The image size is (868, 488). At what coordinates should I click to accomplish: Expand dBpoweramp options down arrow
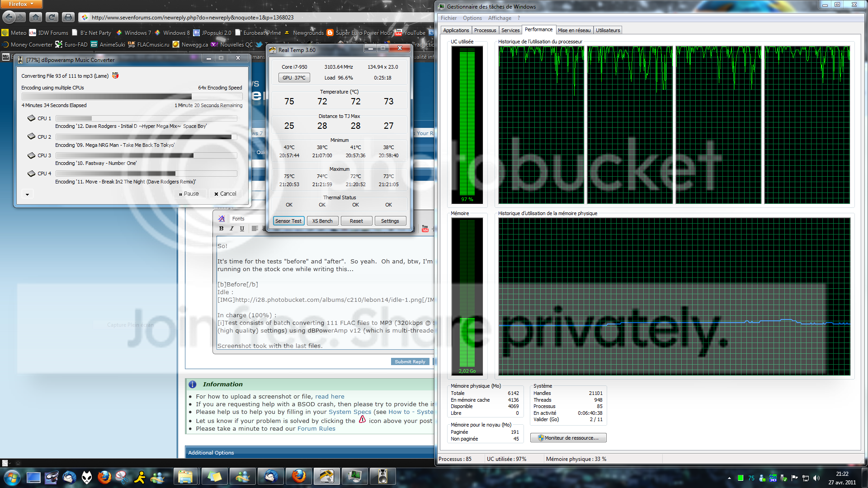(x=27, y=195)
